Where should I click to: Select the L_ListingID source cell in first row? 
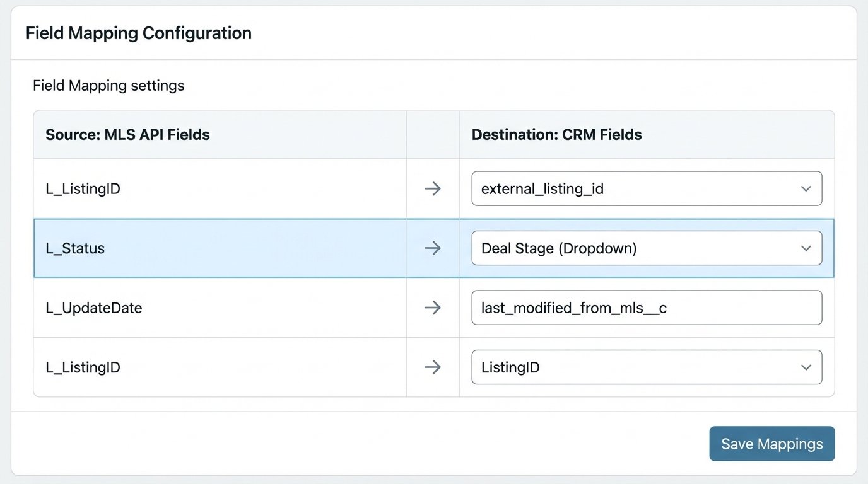pos(83,188)
